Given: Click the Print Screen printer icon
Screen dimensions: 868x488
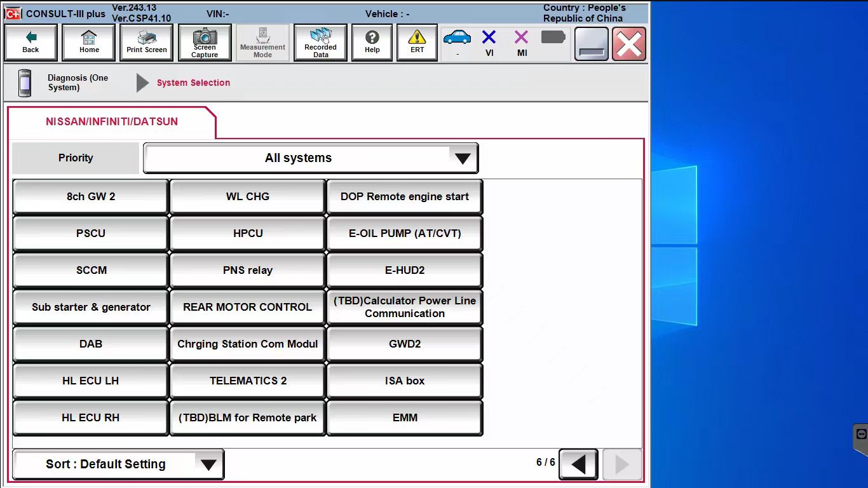Looking at the screenshot, I should click(x=147, y=43).
